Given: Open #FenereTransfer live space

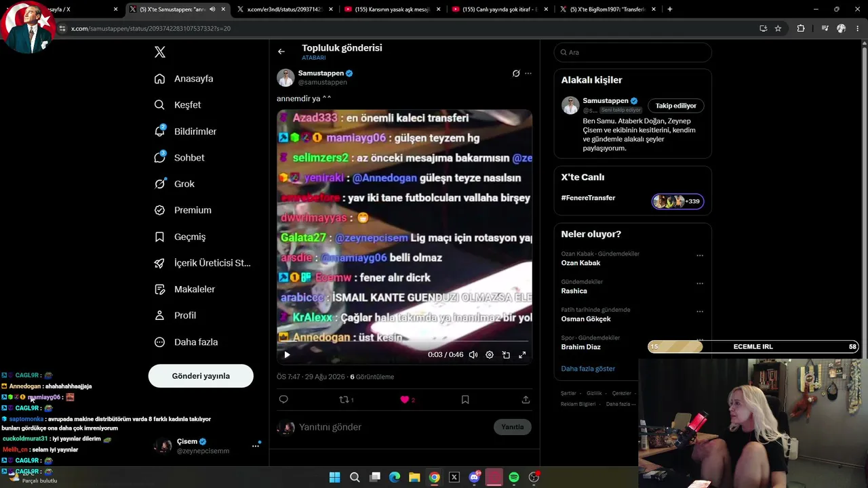Looking at the screenshot, I should click(x=632, y=201).
